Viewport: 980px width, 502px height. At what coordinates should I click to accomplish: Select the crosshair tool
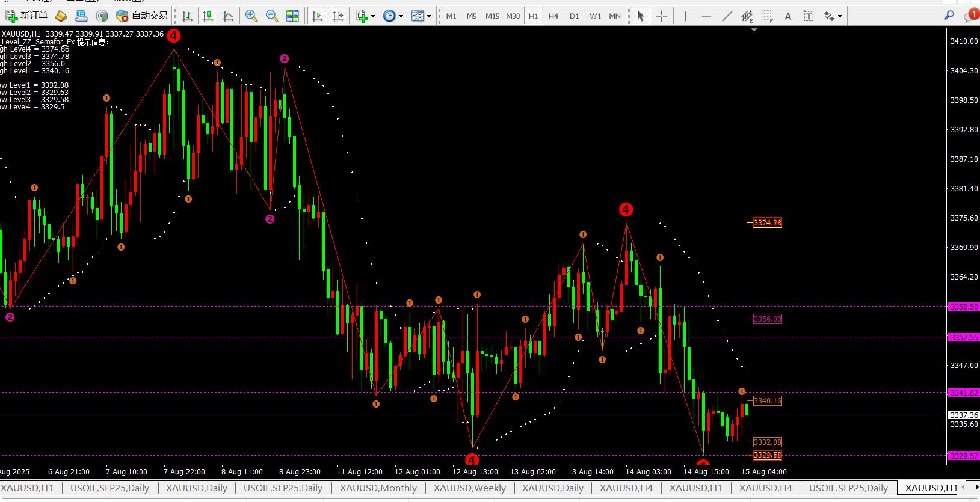(x=661, y=16)
